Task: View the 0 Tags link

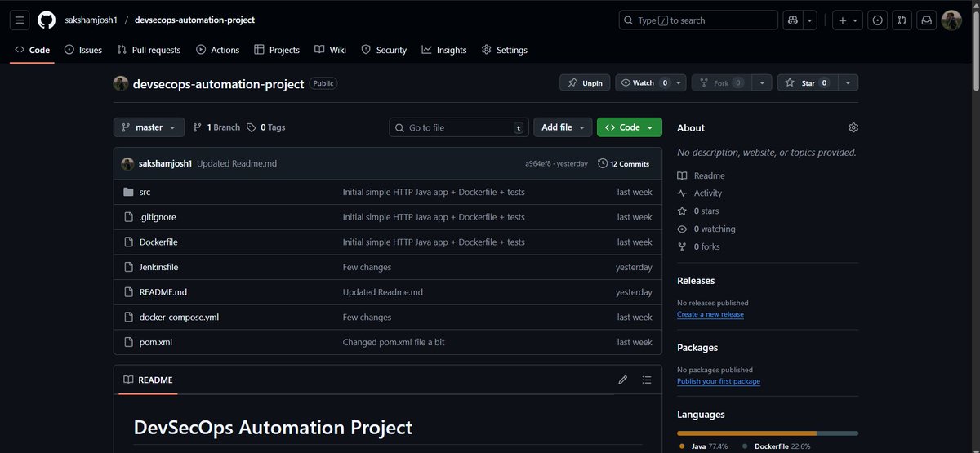Action: coord(266,127)
